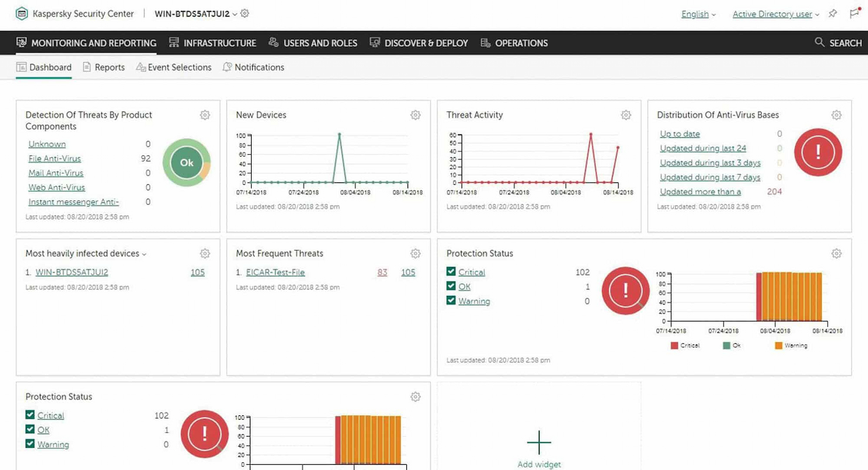The height and width of the screenshot is (470, 868).
Task: Switch to the Dashboard tab
Action: [44, 67]
